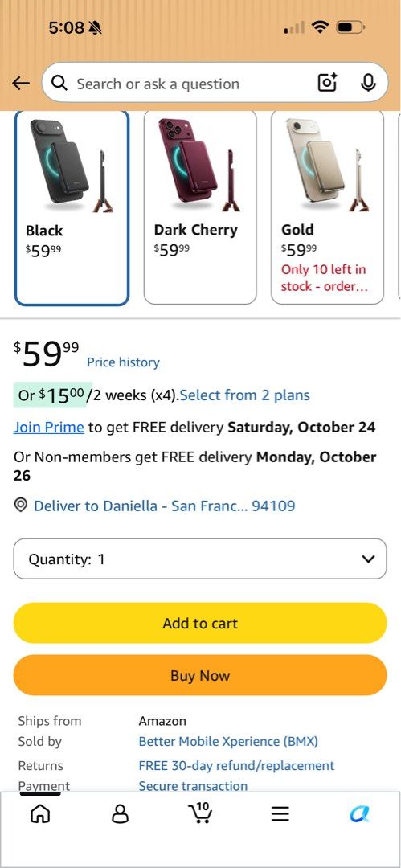This screenshot has width=401, height=868.
Task: Pick the Gold color variant
Action: [327, 207]
